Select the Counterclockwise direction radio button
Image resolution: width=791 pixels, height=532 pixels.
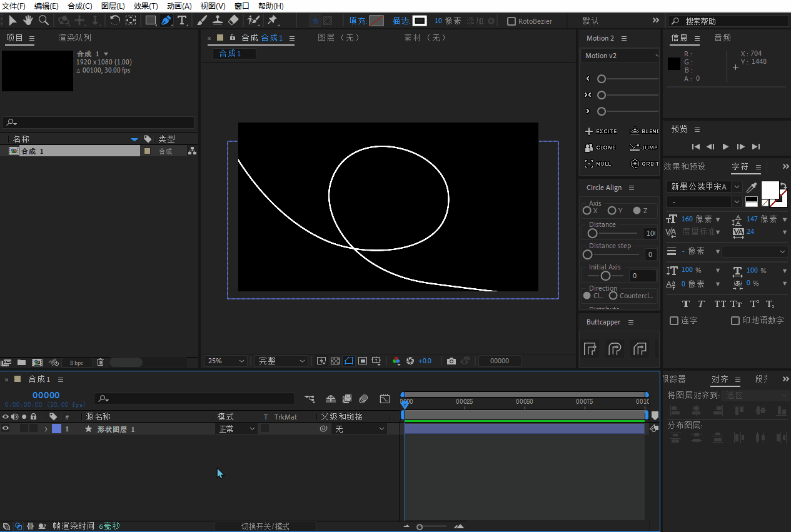point(613,296)
